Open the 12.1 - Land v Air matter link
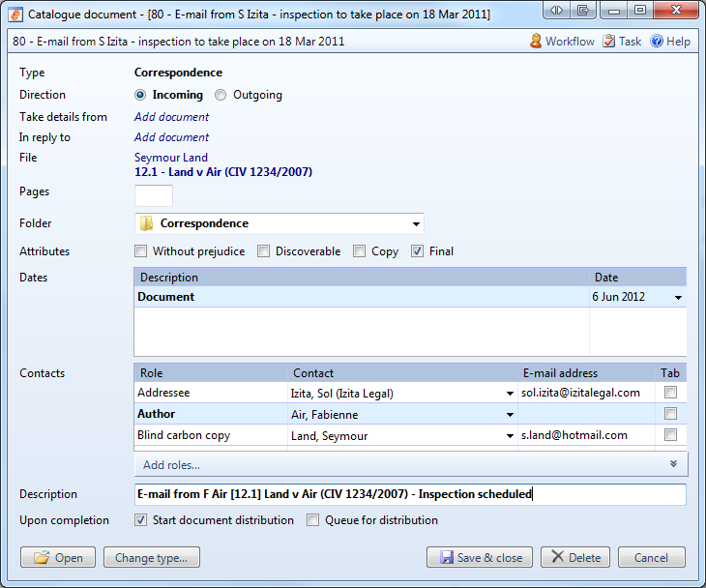The height and width of the screenshot is (588, 706). click(x=223, y=172)
